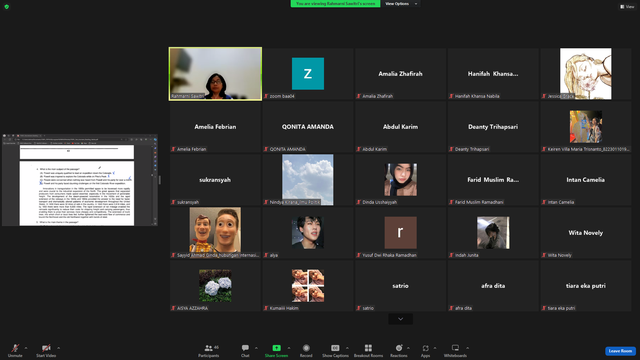Select sukransyah's tile
Image resolution: width=640 pixels, height=360 pixels.
click(x=216, y=180)
